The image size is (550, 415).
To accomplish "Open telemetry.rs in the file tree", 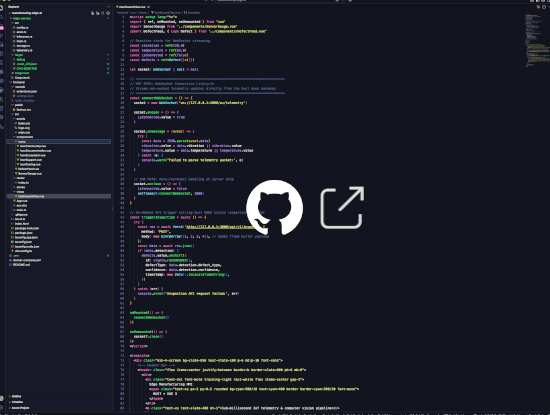I will tap(24, 50).
